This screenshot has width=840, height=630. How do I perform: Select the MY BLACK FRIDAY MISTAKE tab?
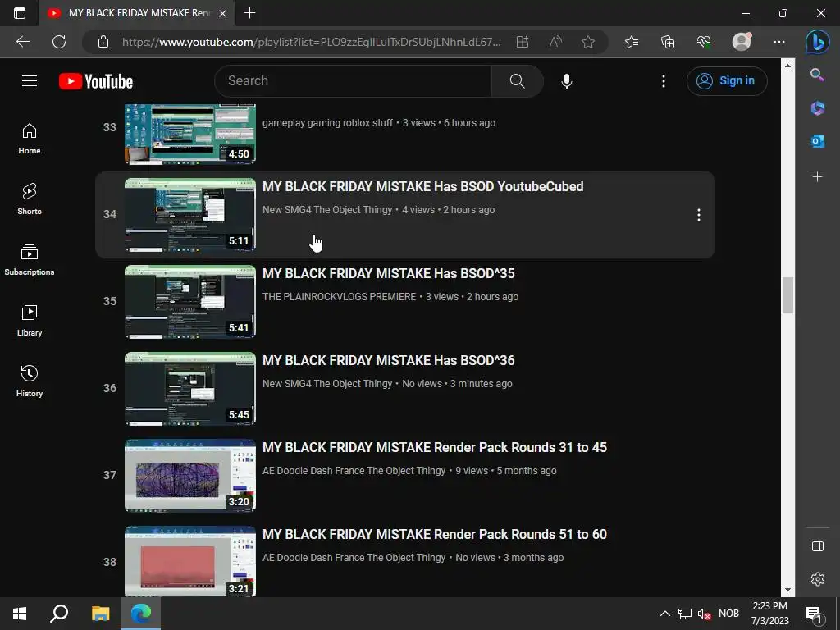[136, 13]
